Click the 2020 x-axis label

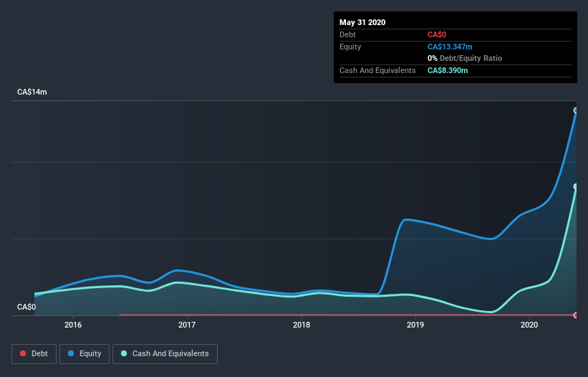(529, 325)
